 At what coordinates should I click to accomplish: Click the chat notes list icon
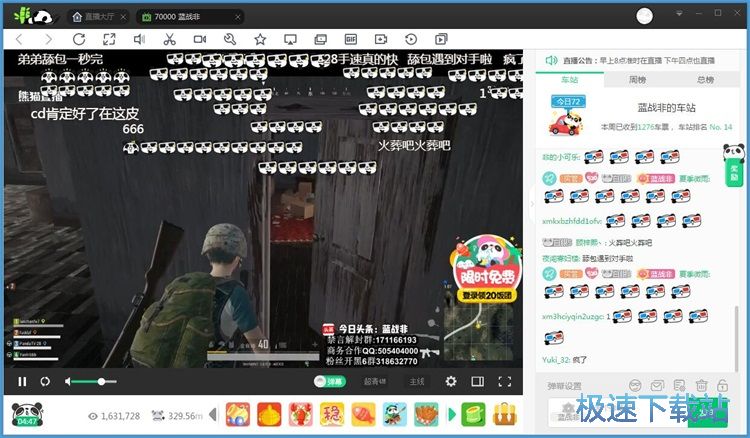[679, 385]
